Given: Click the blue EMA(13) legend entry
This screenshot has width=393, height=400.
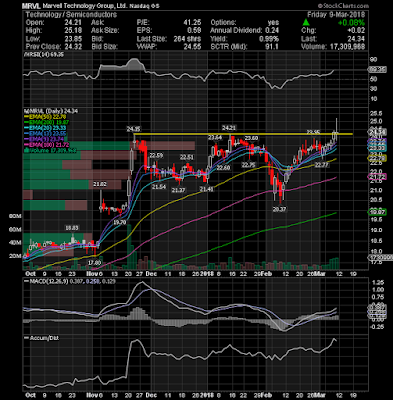Looking at the screenshot, I should [45, 134].
